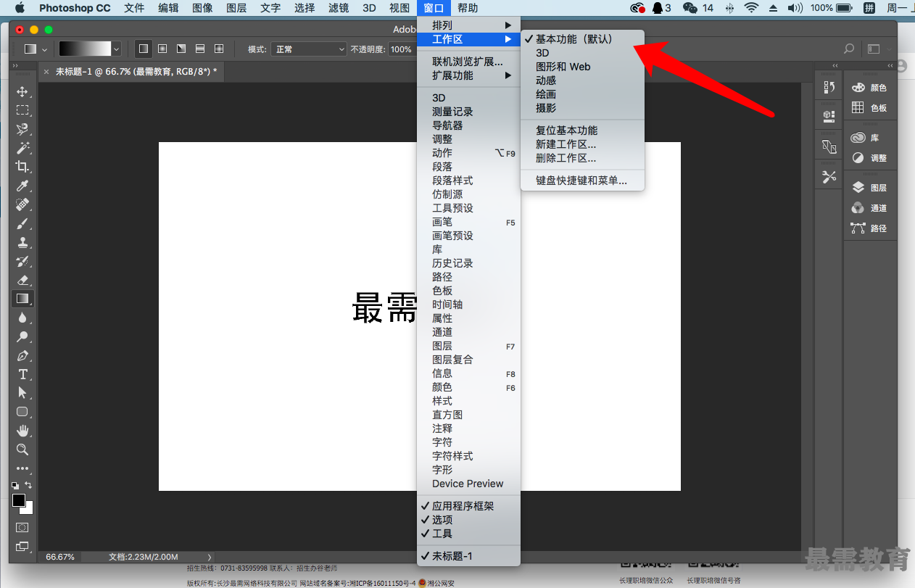Open the workspace switcher dropdown
Viewport: 915px width, 588px height.
point(878,49)
